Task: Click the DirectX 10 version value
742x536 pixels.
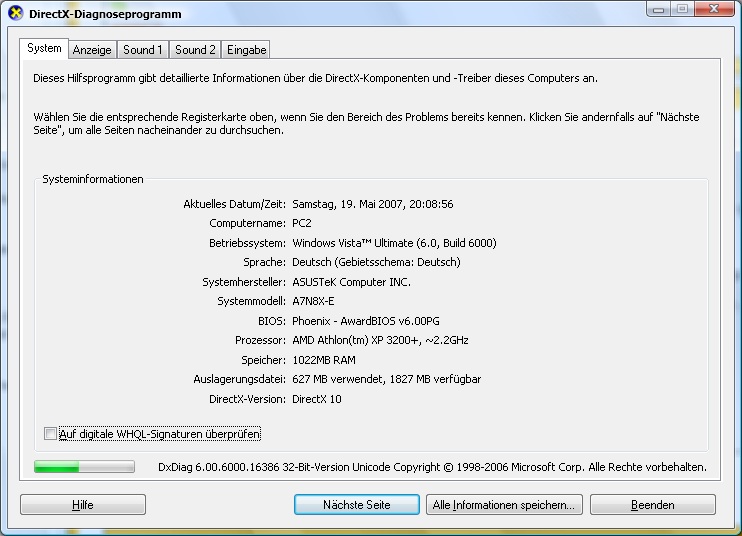Action: tap(317, 399)
